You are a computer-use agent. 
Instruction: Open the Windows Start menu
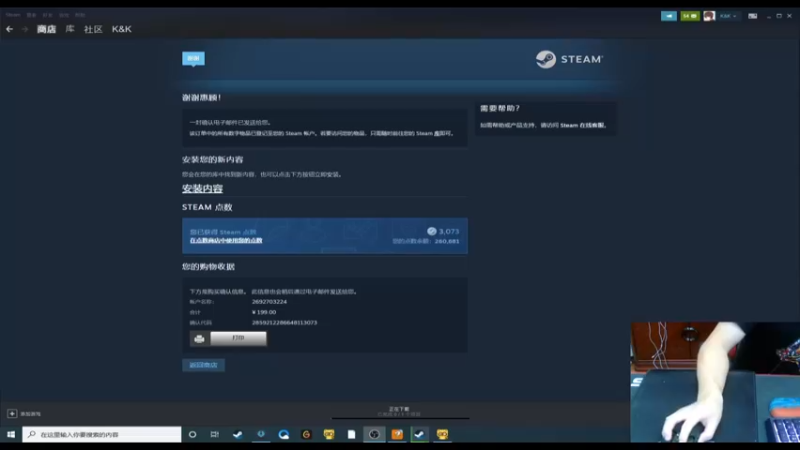pos(11,434)
